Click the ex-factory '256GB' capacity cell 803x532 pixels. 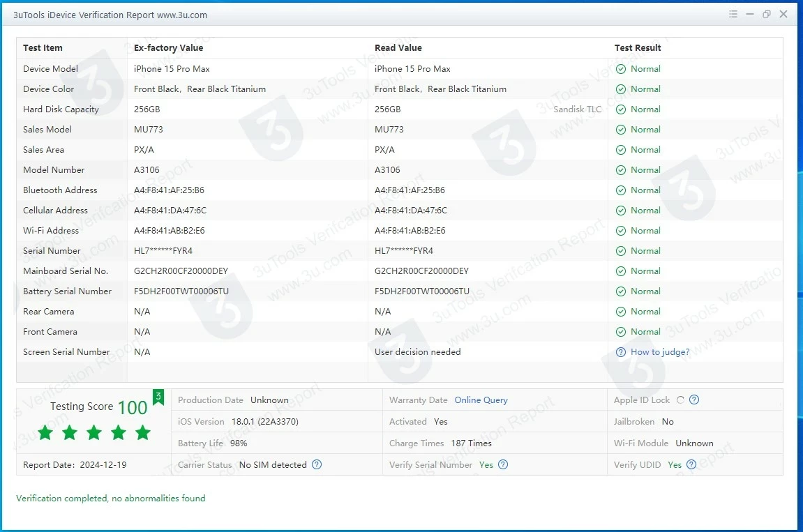click(147, 109)
